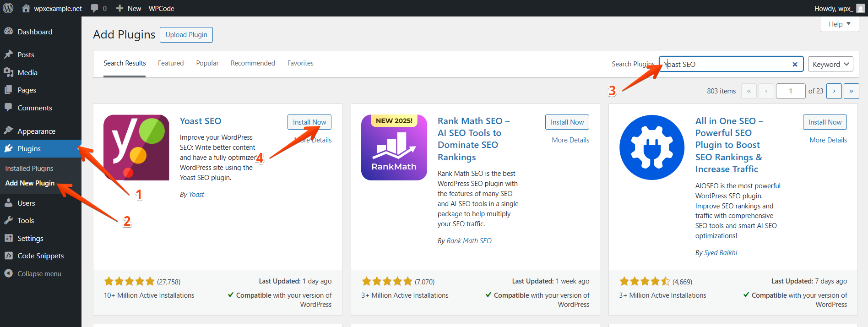
Task: Switch to the Popular plugins tab
Action: (207, 63)
